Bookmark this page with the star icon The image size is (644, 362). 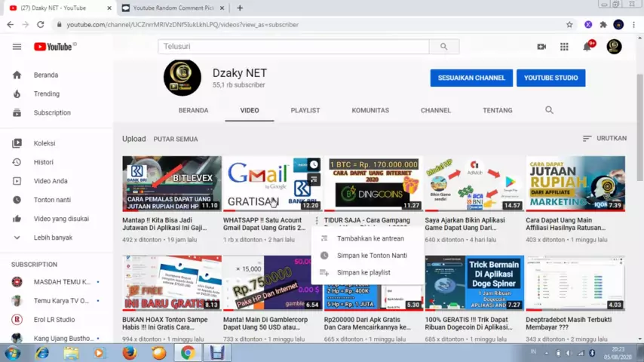tap(569, 25)
